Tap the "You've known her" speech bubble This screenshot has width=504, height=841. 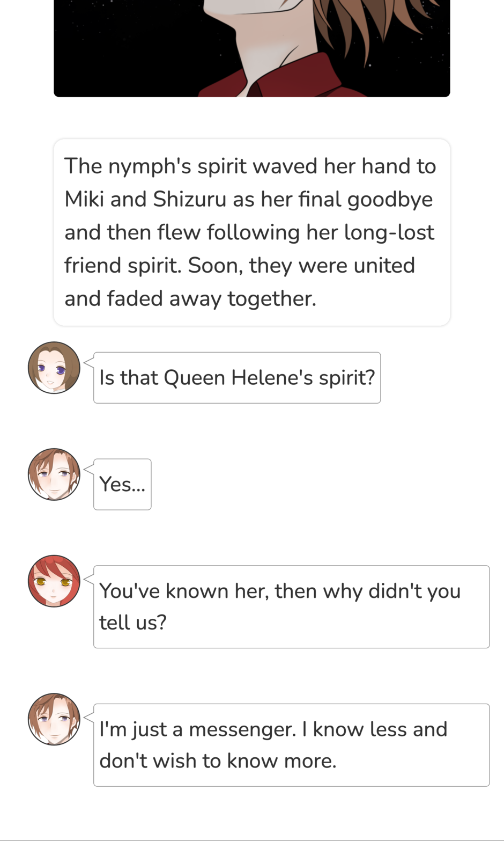(291, 606)
